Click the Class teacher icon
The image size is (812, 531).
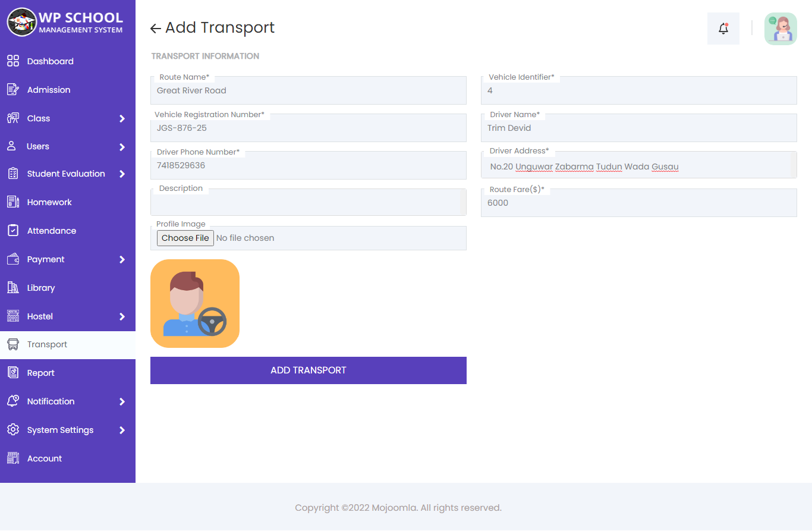click(13, 118)
